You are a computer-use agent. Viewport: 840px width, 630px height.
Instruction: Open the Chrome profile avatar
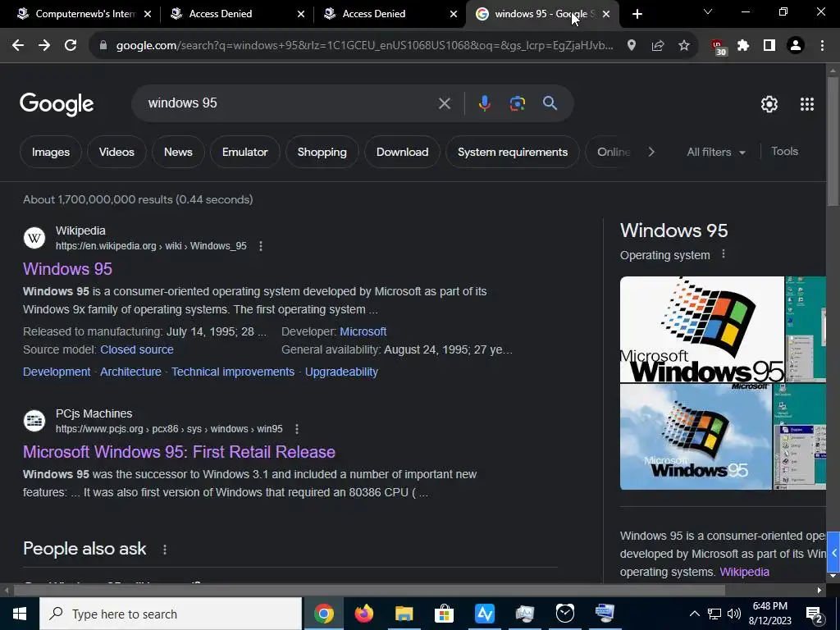pyautogui.click(x=796, y=46)
